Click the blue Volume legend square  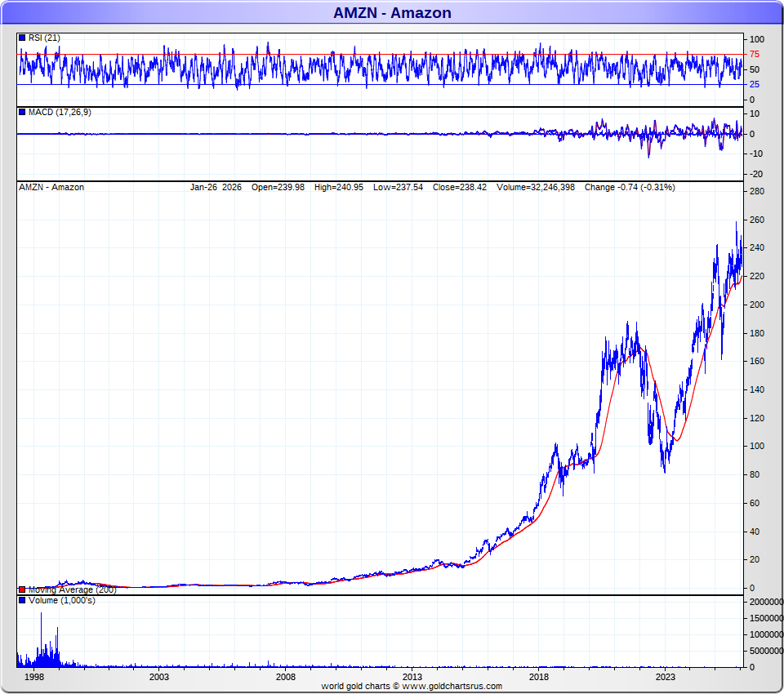click(x=22, y=601)
